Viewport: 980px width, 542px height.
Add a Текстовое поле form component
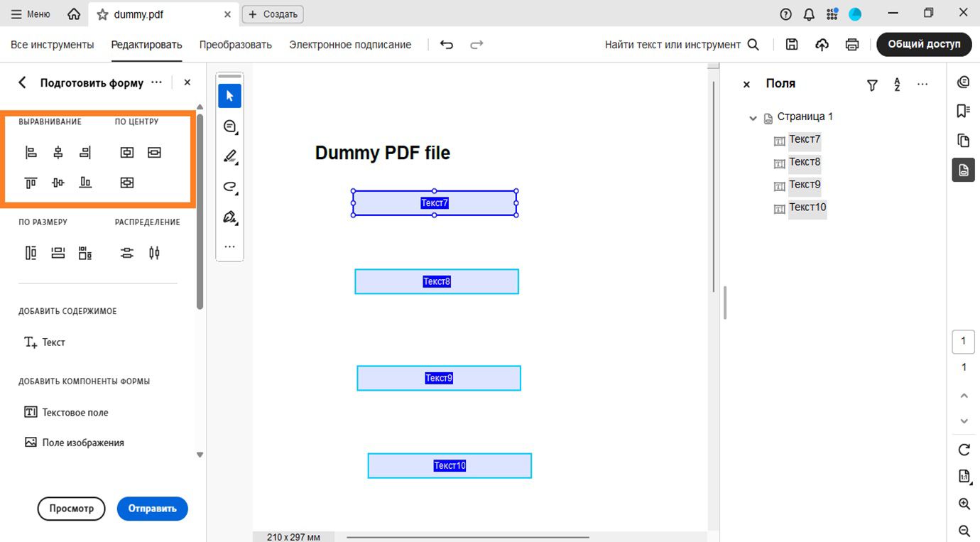coord(66,413)
